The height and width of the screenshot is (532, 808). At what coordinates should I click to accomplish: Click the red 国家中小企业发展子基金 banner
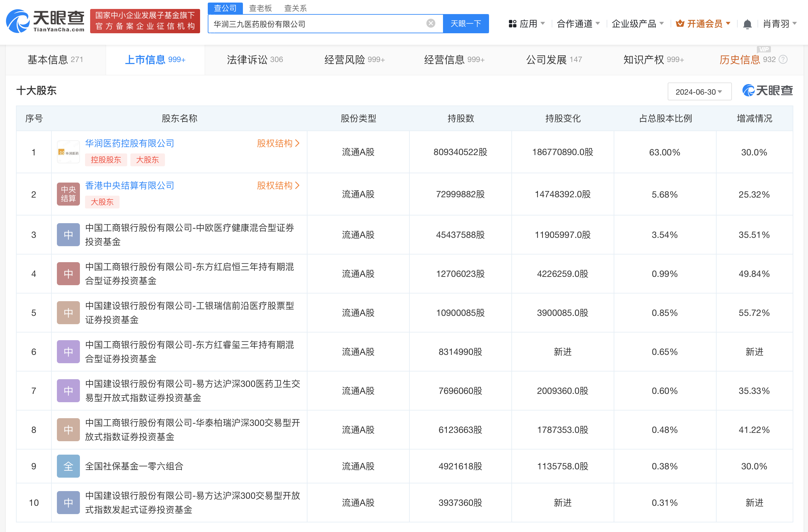coord(145,21)
